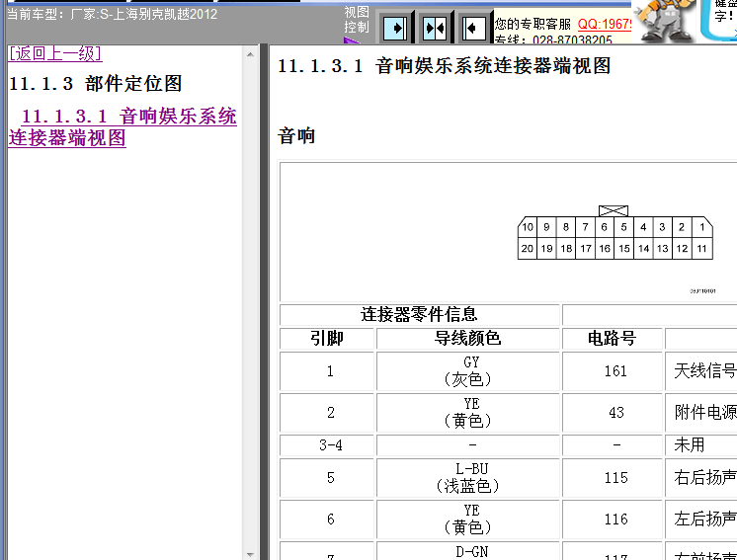
Task: Click the expand-right view control icon
Action: coord(395,29)
